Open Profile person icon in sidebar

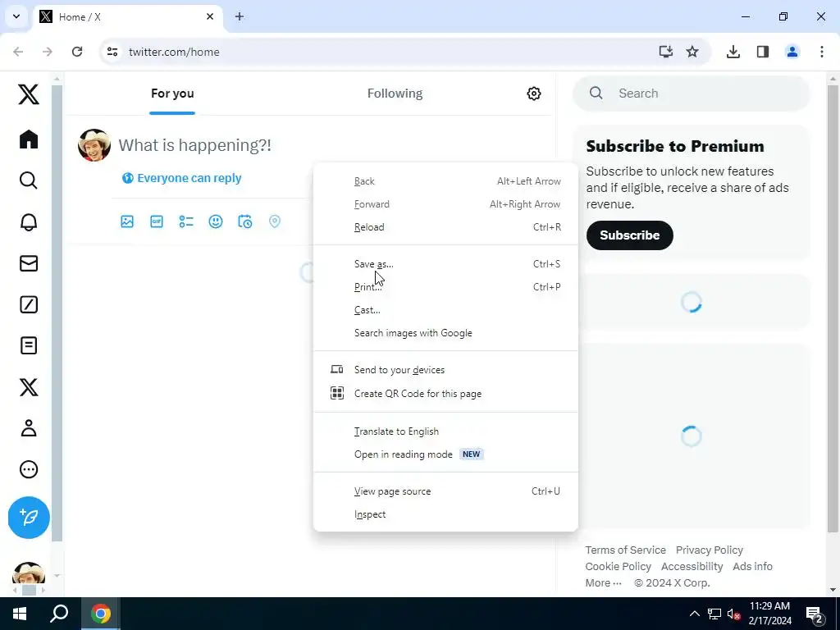pos(29,428)
